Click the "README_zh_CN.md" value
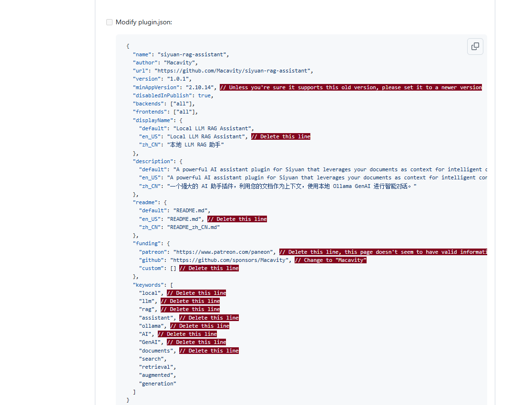Viewport: 532px width, 405px height. coord(194,227)
